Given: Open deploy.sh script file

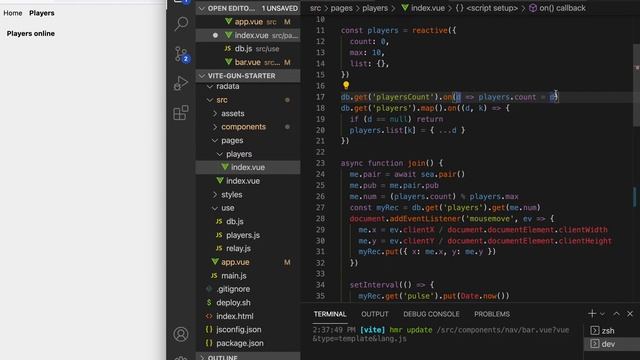Looking at the screenshot, I should tap(248, 303).
